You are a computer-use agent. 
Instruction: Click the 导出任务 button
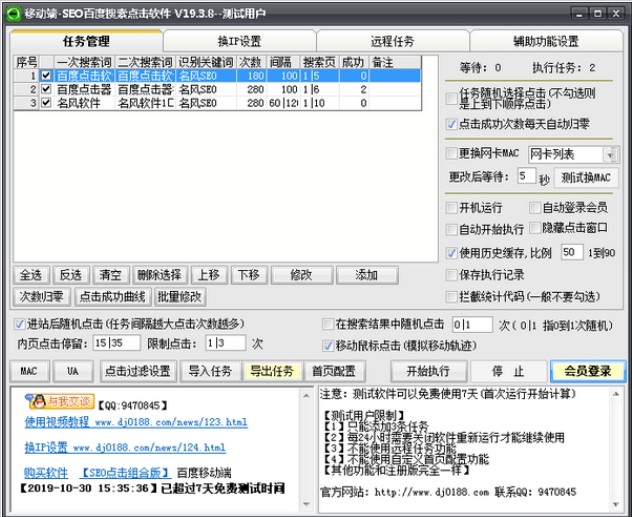pyautogui.click(x=272, y=371)
